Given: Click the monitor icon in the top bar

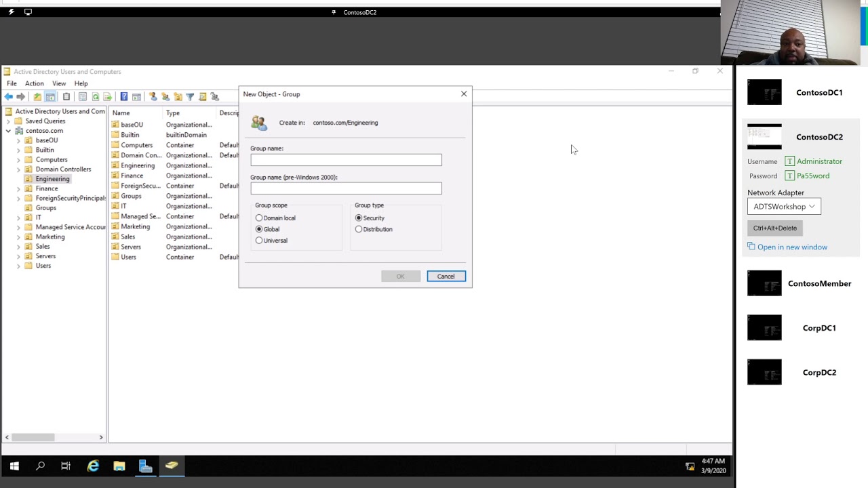Looking at the screenshot, I should tap(28, 12).
